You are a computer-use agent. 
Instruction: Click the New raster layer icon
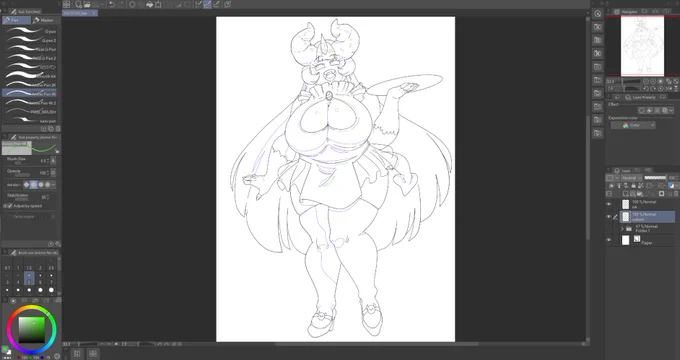(626, 193)
